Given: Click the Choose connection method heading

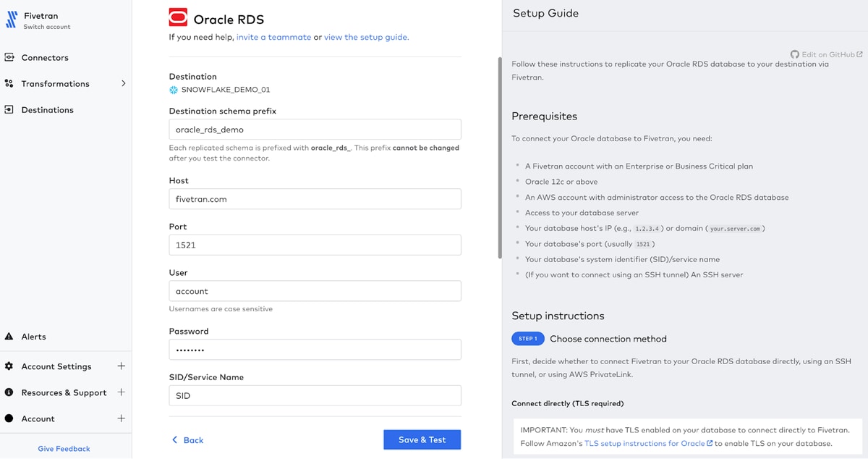Looking at the screenshot, I should tap(608, 339).
